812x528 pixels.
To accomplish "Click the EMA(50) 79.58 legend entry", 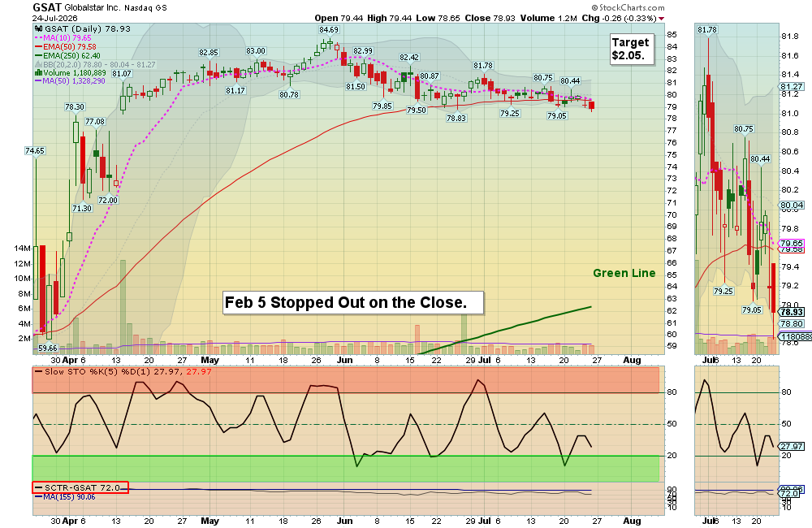I will tap(66, 46).
